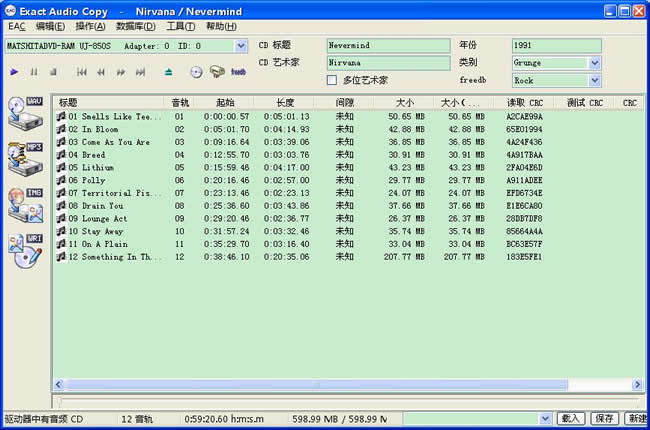Sort by the 标题 column header

click(109, 102)
